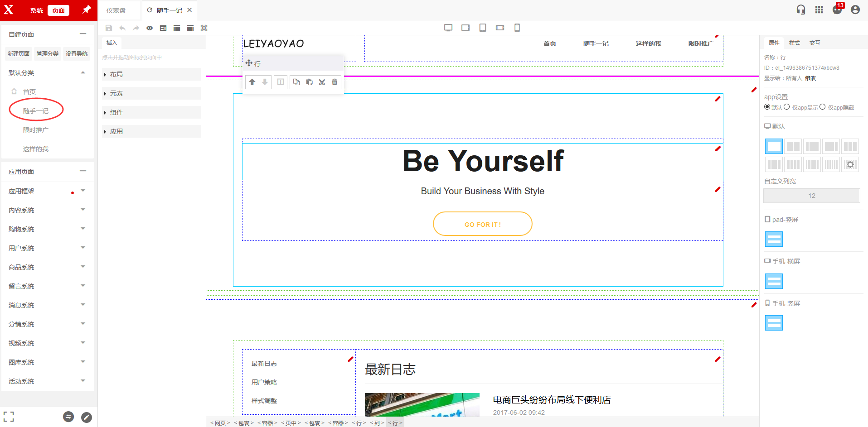Switch to the 样式 tab

[x=794, y=43]
